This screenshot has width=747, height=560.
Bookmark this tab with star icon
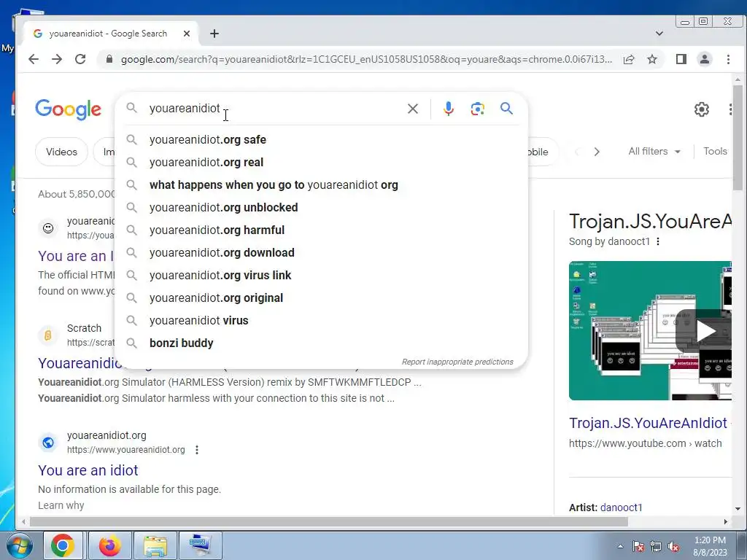click(x=652, y=59)
